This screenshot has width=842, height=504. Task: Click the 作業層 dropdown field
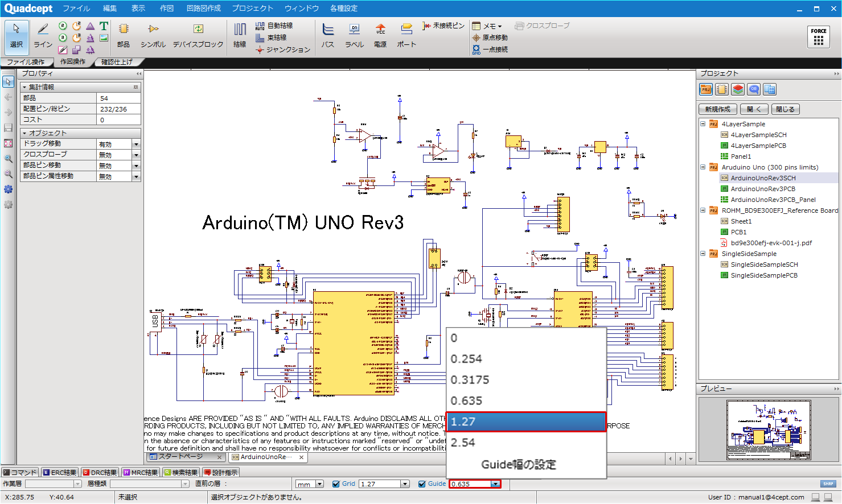click(x=54, y=484)
